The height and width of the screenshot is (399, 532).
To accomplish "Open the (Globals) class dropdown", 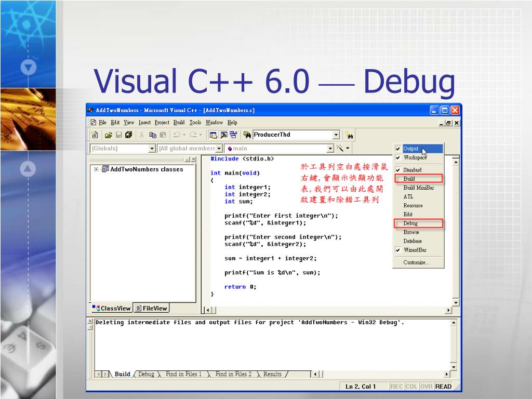I will pyautogui.click(x=152, y=149).
